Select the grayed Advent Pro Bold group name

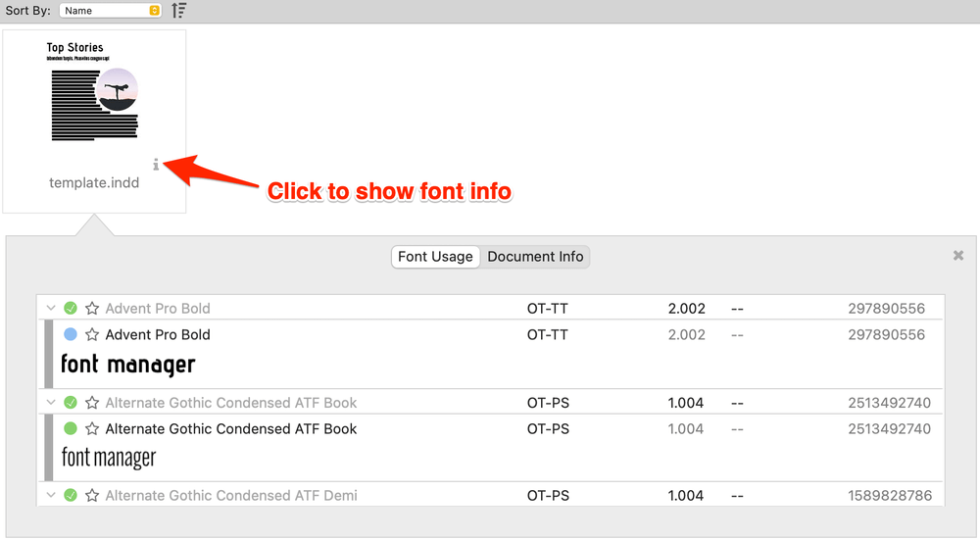(x=158, y=308)
